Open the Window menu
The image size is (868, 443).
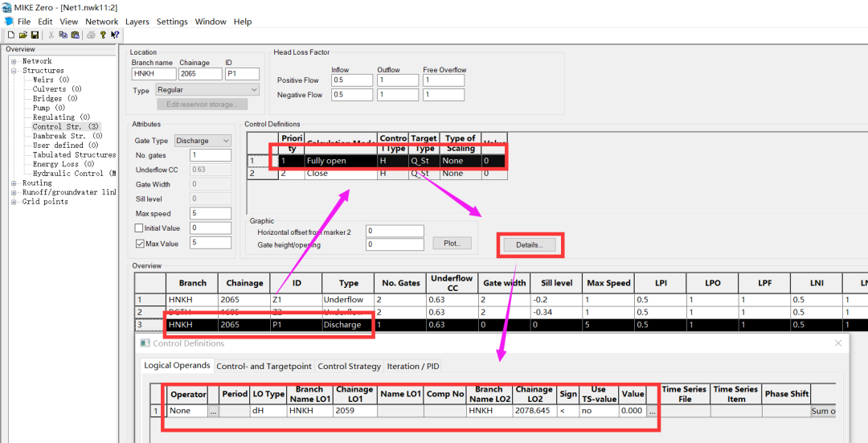(x=211, y=22)
